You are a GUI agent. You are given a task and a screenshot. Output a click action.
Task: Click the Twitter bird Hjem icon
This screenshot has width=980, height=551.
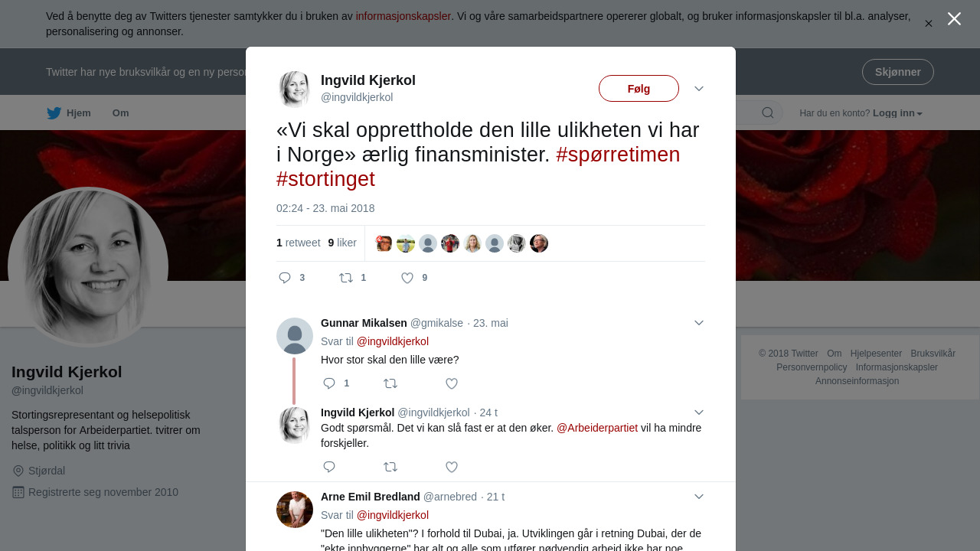coord(54,113)
